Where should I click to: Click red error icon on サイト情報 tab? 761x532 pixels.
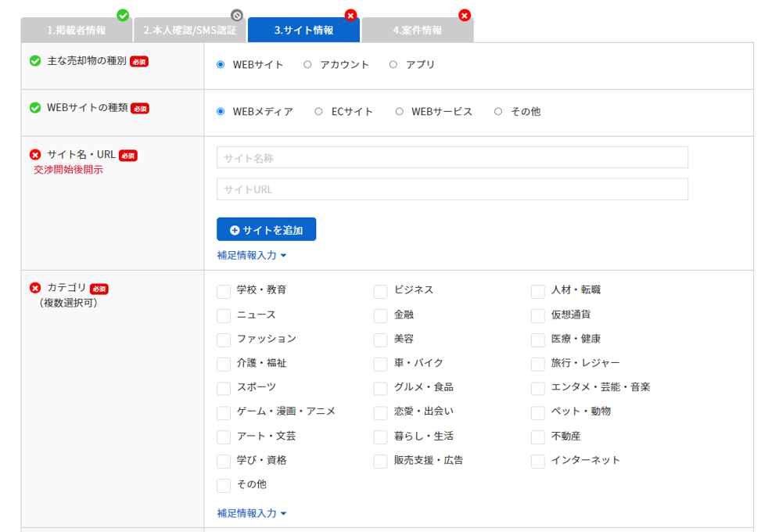pyautogui.click(x=350, y=16)
